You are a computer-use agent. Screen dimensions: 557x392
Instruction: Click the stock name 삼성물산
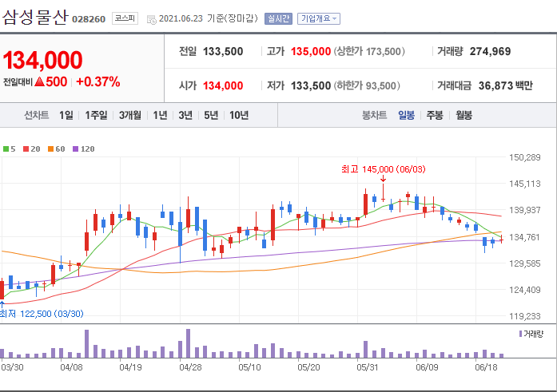(x=34, y=17)
